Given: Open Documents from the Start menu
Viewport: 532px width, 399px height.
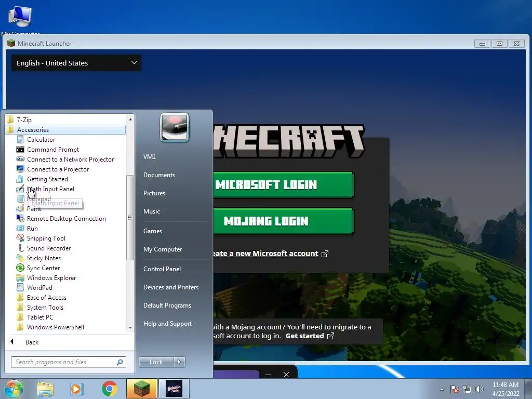Looking at the screenshot, I should pos(159,175).
